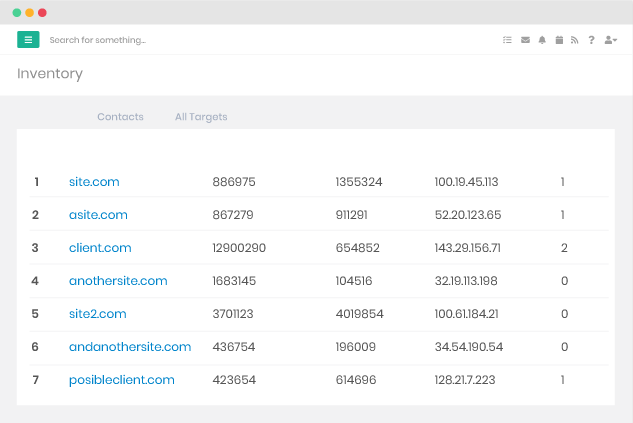Screen dimensions: 633x423
Task: Select the value 1355324
Action: (359, 182)
